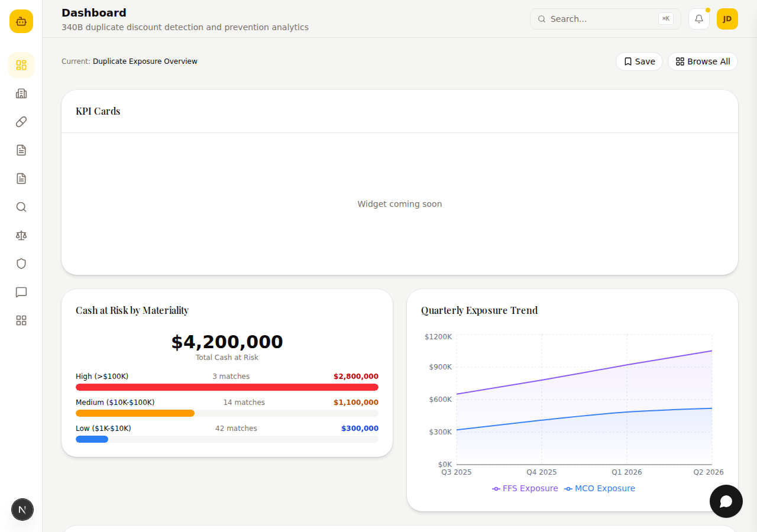Click the Dashboard page title
Image resolution: width=757 pixels, height=532 pixels.
(94, 12)
